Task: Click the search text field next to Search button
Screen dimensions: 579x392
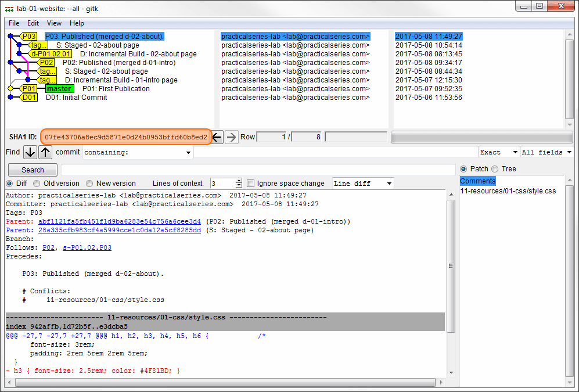Action: (x=258, y=170)
